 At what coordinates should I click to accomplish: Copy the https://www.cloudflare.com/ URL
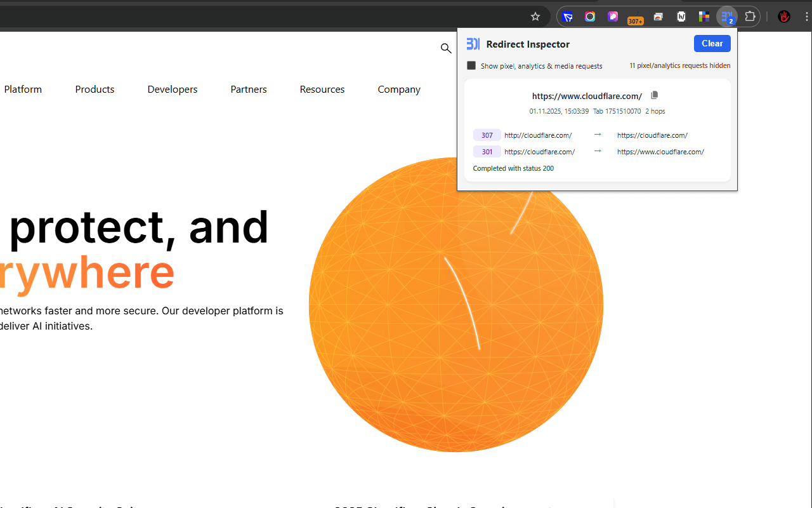[x=655, y=95]
